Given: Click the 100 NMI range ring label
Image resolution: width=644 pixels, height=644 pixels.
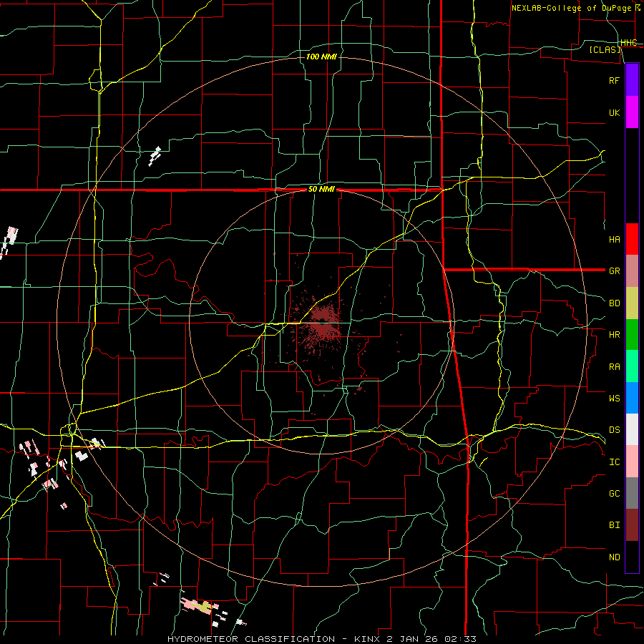Looking at the screenshot, I should pos(321,57).
